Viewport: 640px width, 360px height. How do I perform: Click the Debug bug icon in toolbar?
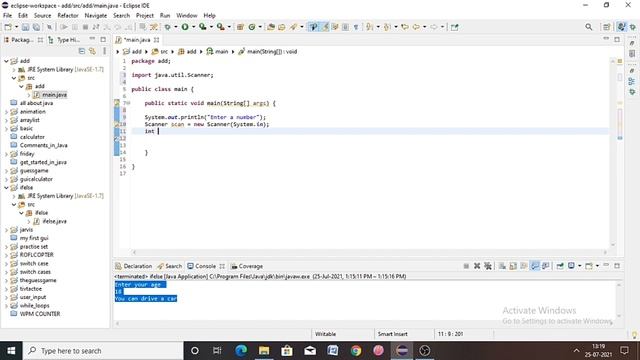[167, 27]
